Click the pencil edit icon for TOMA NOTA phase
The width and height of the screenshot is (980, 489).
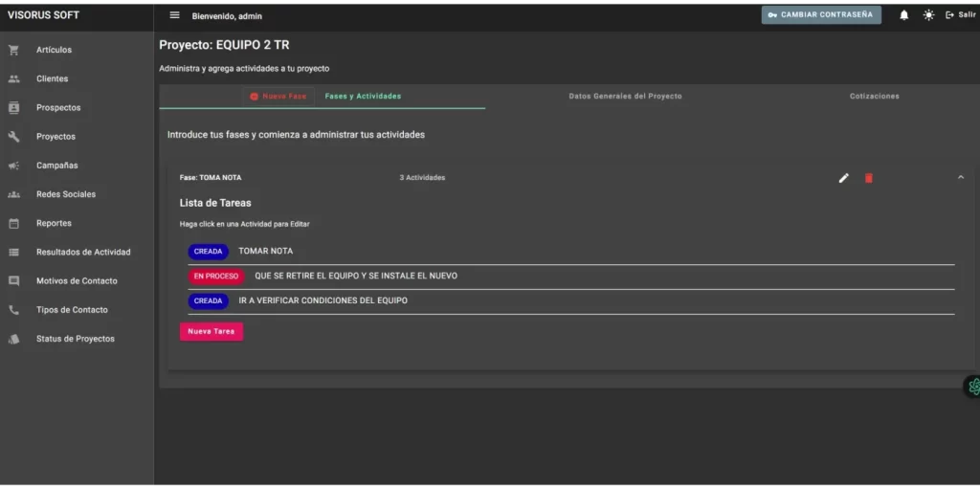(x=843, y=178)
